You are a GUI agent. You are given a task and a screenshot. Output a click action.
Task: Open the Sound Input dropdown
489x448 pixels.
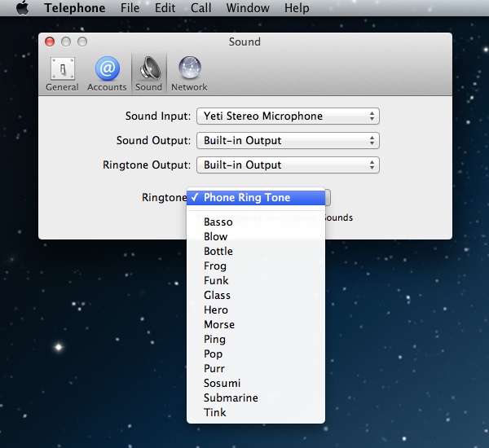[x=288, y=116]
